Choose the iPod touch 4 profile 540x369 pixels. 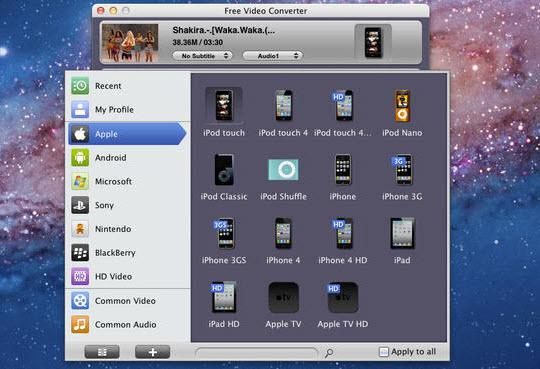[283, 112]
